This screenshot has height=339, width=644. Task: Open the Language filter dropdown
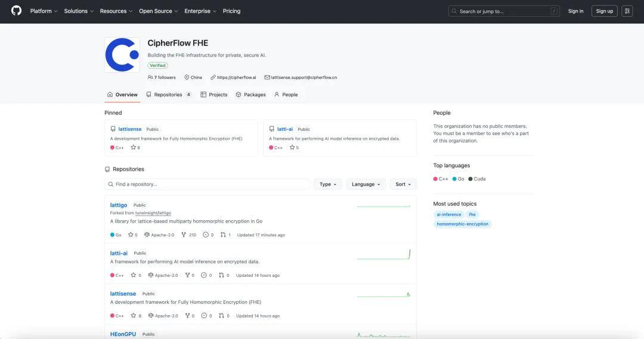366,184
